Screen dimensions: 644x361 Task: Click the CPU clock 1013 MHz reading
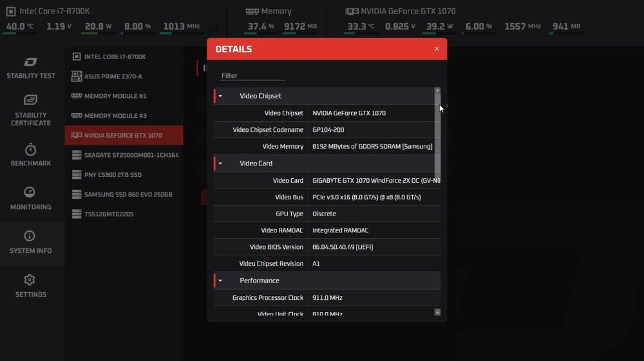click(181, 26)
